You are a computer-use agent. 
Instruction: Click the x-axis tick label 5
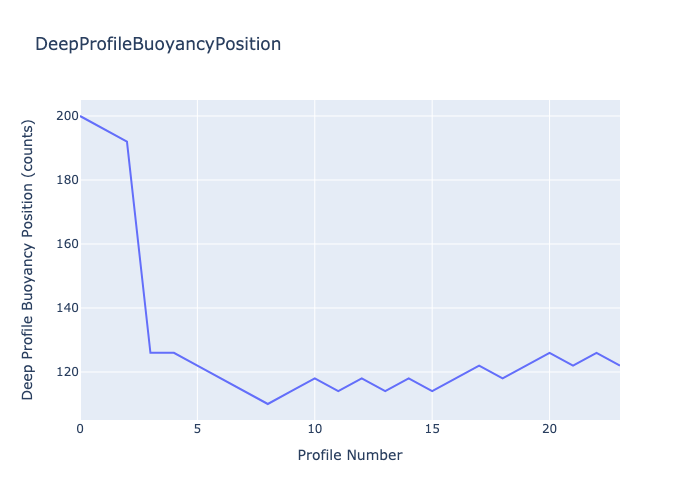tap(197, 428)
